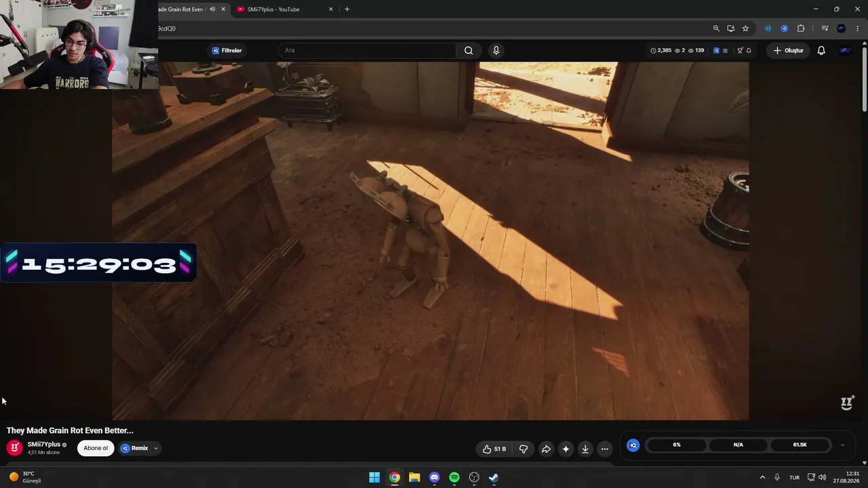868x488 pixels.
Task: Open the Chrome profile avatar
Action: pos(842,28)
